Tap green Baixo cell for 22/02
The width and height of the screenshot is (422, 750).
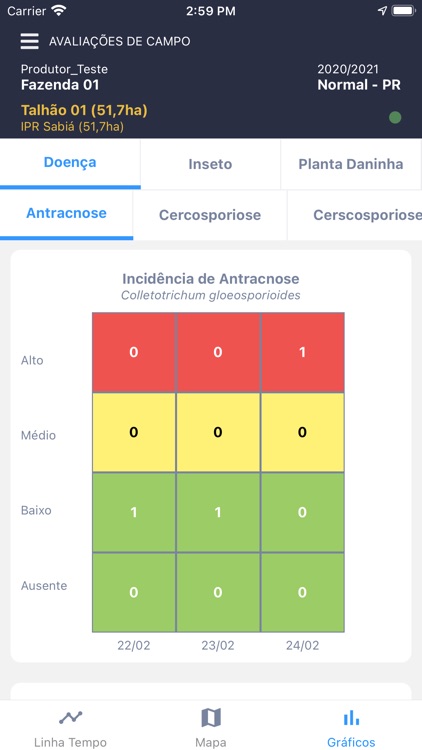pyautogui.click(x=134, y=512)
